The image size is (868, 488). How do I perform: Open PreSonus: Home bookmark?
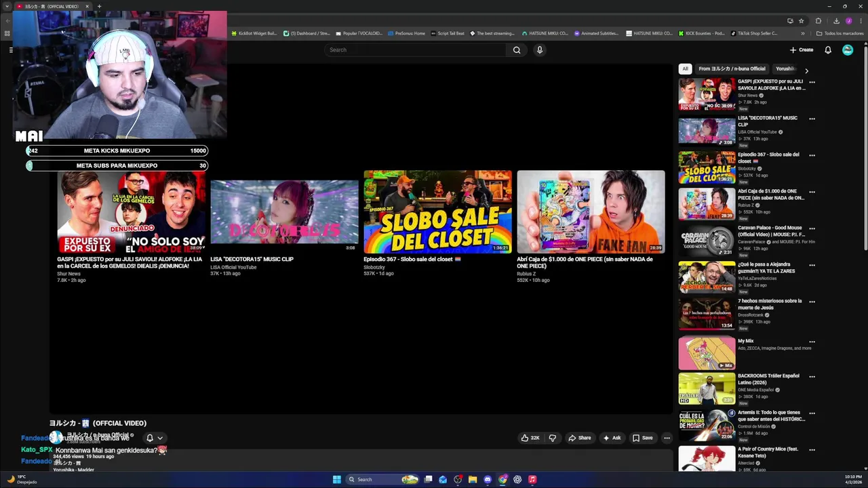406,33
